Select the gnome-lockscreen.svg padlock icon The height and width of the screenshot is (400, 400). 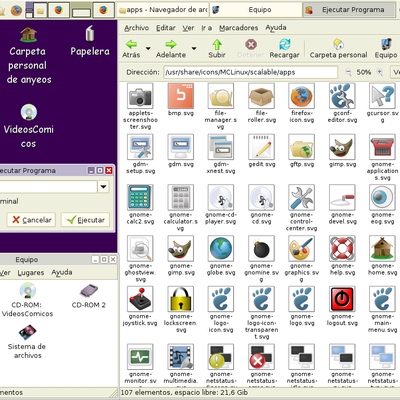[180, 299]
